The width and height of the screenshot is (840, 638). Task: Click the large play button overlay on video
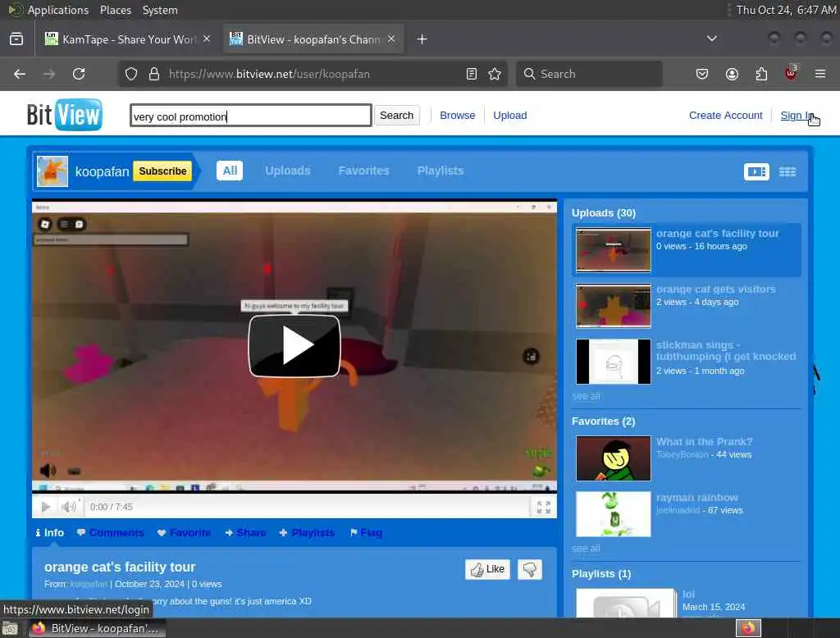click(294, 345)
